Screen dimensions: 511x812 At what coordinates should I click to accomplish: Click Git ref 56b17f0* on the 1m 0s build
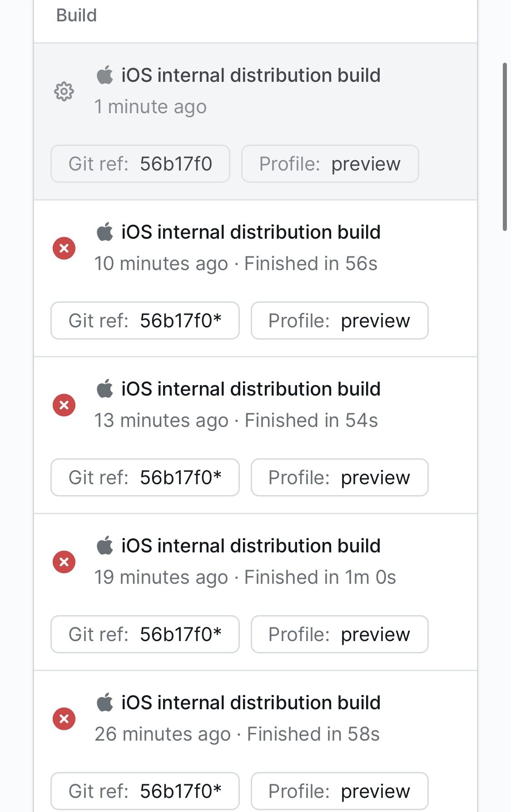tap(145, 634)
